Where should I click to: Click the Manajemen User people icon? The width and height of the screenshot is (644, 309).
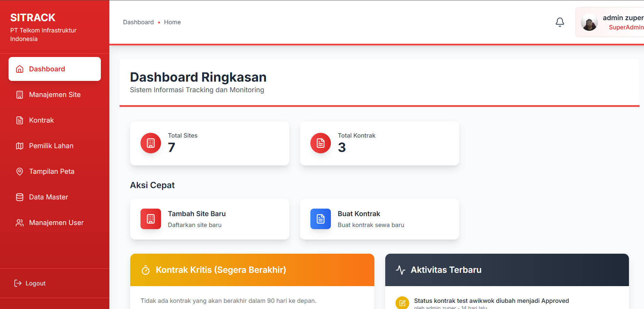(20, 223)
